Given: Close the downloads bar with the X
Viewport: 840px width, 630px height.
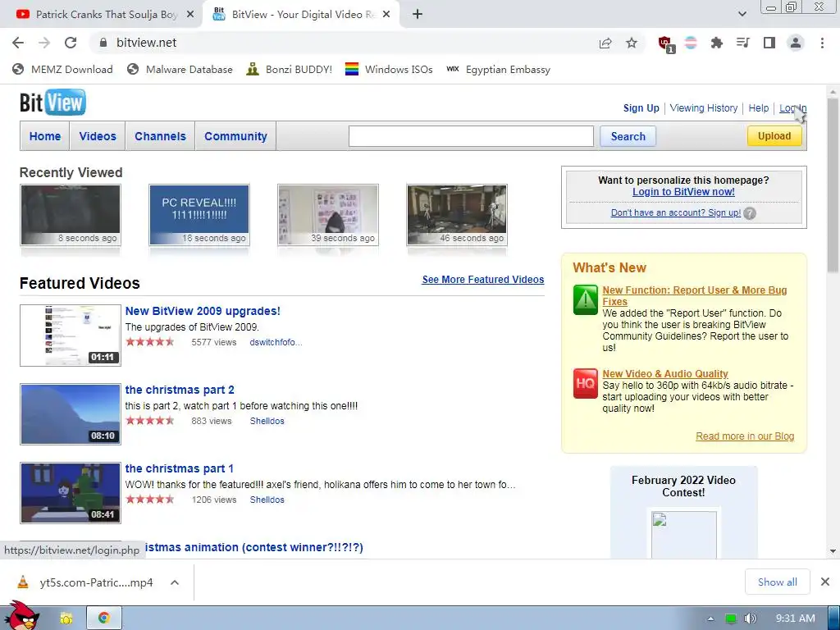Looking at the screenshot, I should click(825, 582).
